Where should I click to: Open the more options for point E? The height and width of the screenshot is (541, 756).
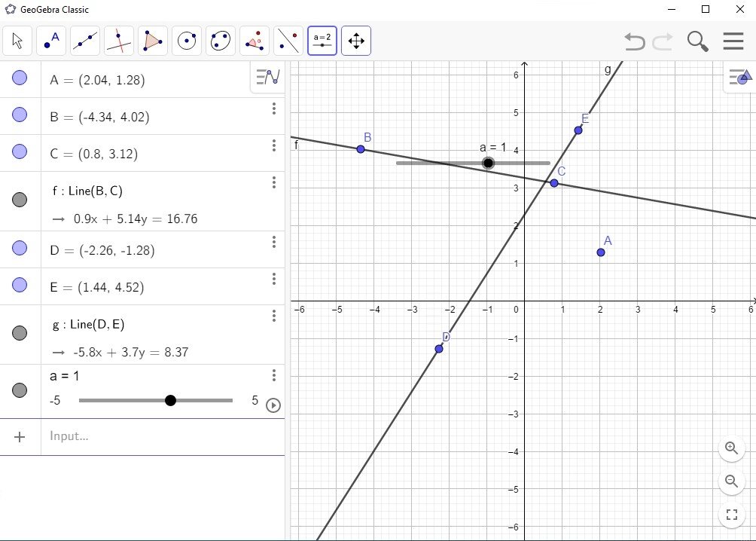[274, 279]
